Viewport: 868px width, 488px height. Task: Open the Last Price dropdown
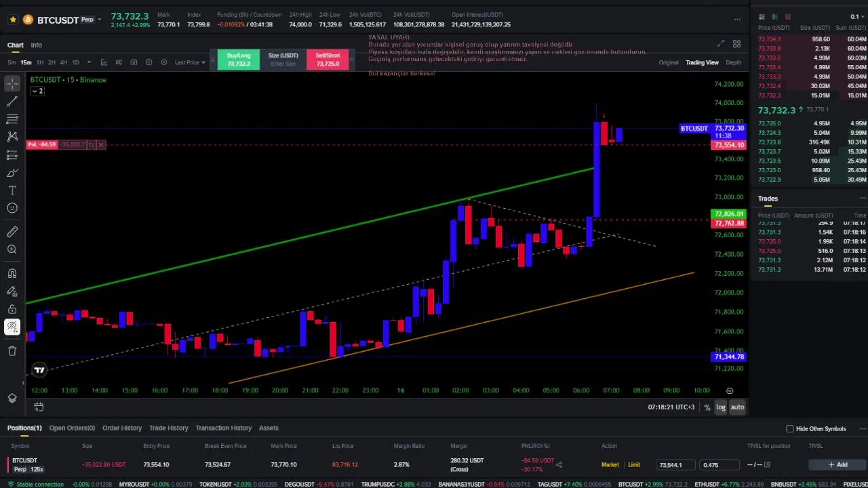click(190, 62)
